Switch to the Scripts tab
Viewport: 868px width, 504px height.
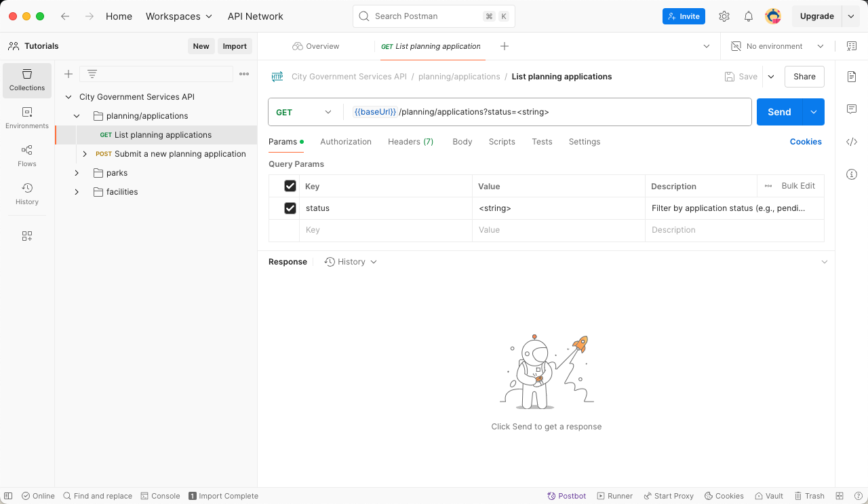[x=502, y=142]
